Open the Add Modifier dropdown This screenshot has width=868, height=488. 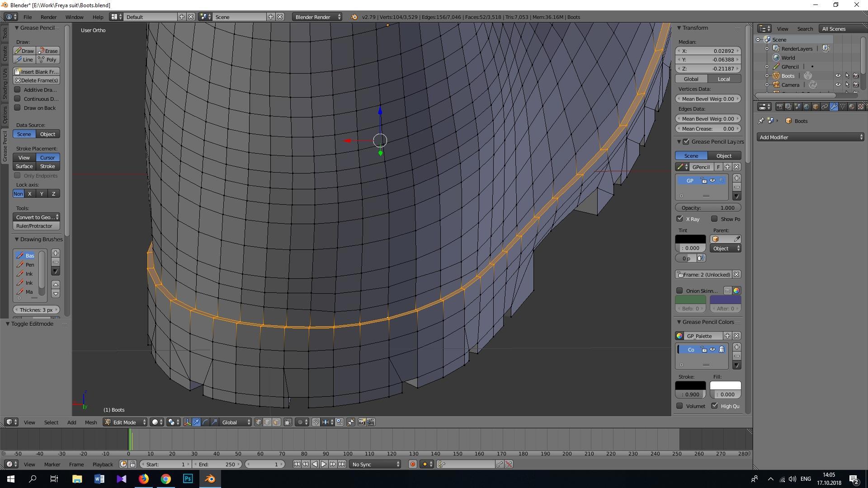point(811,137)
